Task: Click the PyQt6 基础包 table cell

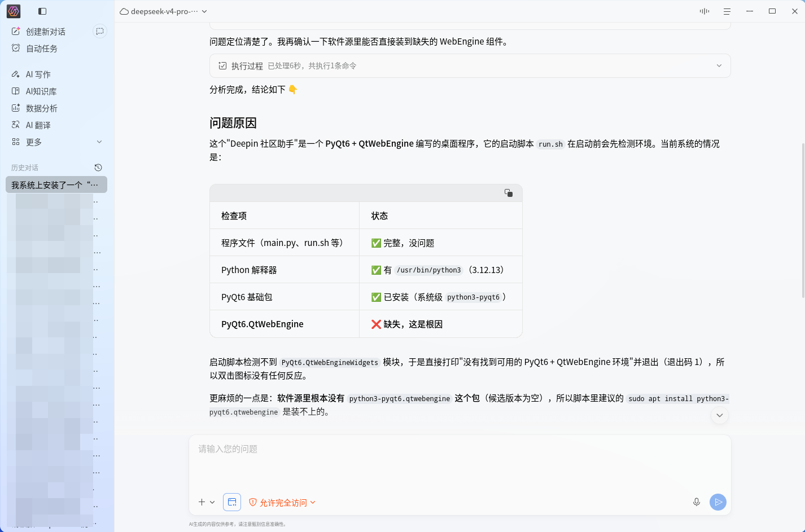Action: click(x=285, y=297)
